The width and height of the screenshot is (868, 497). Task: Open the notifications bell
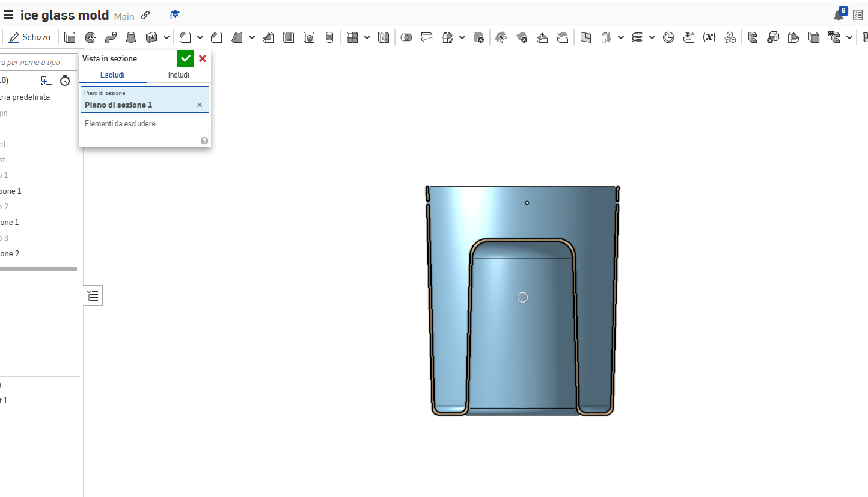click(x=840, y=14)
